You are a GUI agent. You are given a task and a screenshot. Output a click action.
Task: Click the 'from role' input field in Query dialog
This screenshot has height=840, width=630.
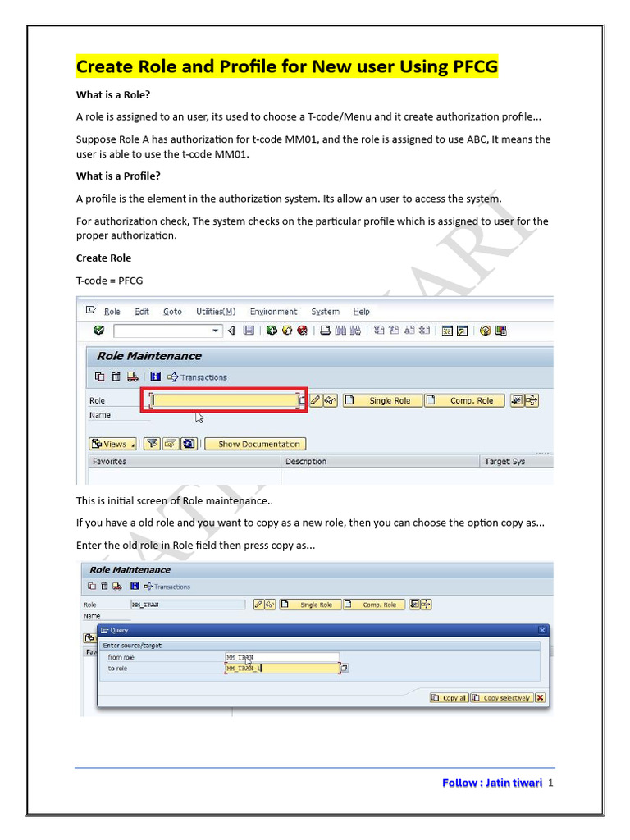coord(282,657)
